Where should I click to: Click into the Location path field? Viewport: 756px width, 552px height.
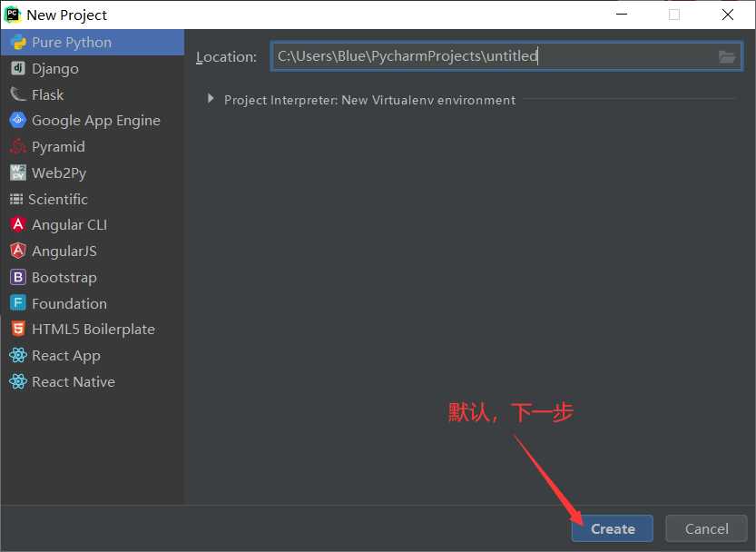tap(506, 56)
